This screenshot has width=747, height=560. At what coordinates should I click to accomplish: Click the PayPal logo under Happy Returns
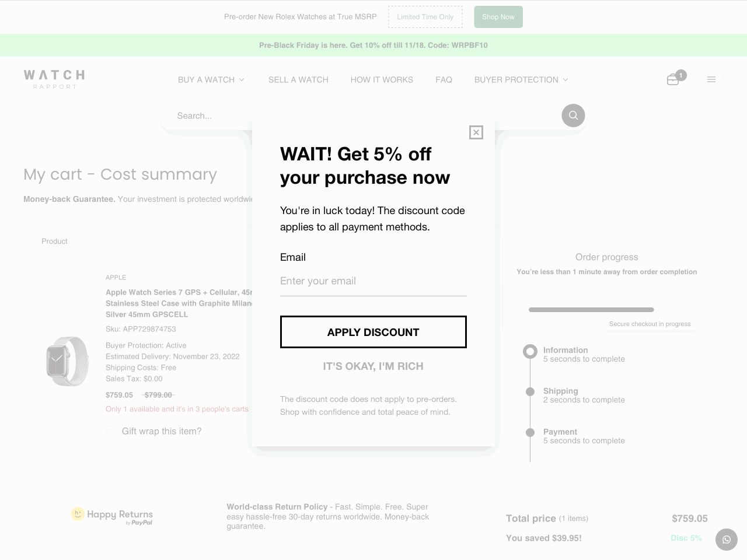[142, 523]
